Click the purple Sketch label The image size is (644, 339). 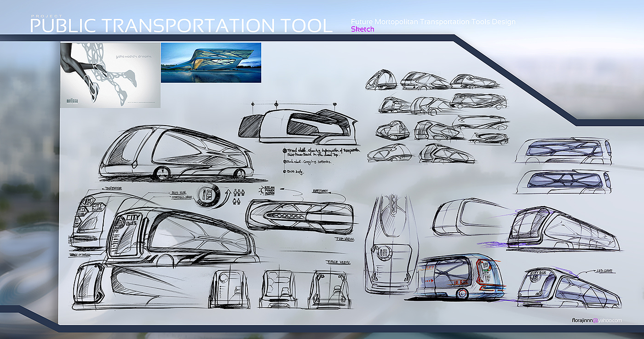[362, 29]
